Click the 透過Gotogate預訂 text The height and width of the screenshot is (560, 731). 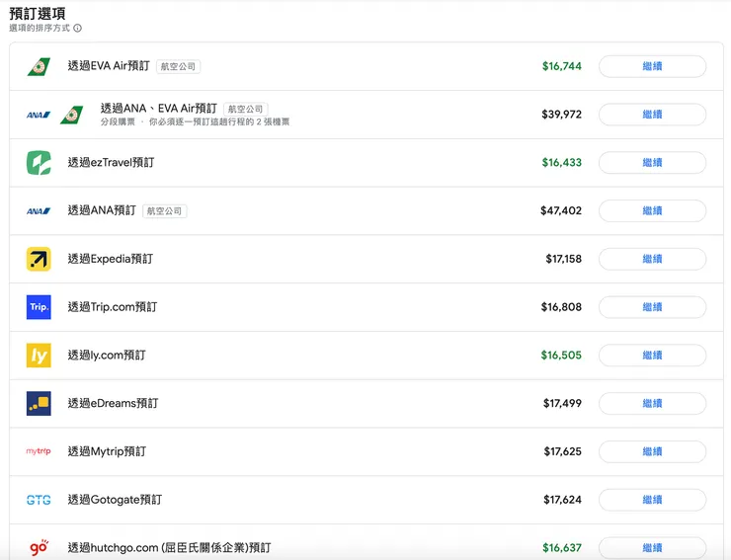tap(116, 500)
